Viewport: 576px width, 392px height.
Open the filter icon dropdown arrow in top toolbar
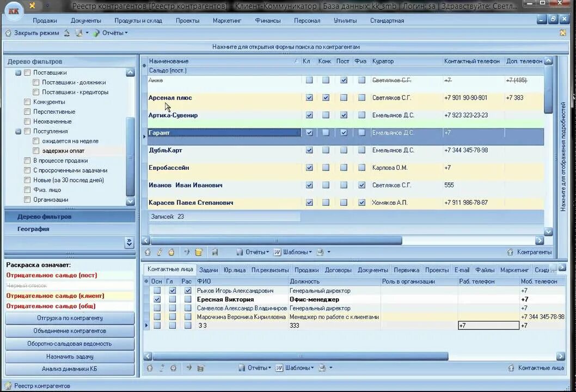(x=87, y=33)
